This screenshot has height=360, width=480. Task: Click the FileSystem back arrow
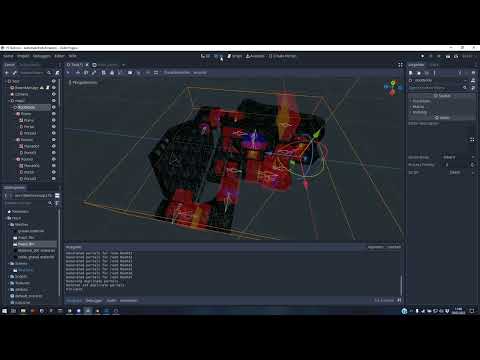[x=6, y=195]
